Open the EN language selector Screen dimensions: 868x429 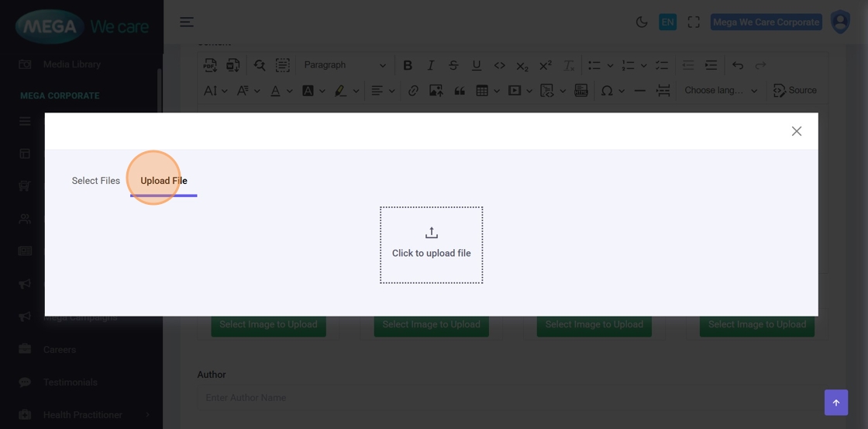click(667, 22)
